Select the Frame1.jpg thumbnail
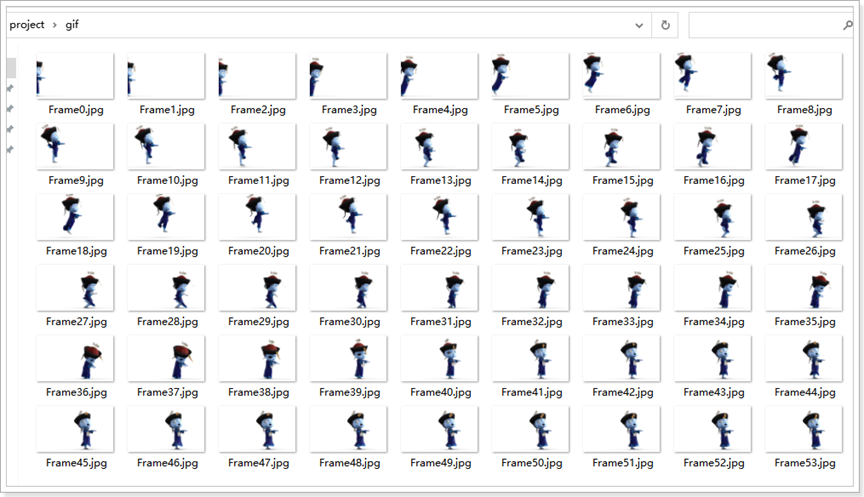 (x=166, y=76)
